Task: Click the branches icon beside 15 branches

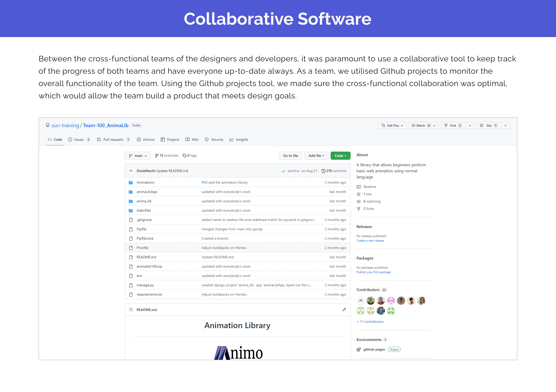Action: [157, 156]
